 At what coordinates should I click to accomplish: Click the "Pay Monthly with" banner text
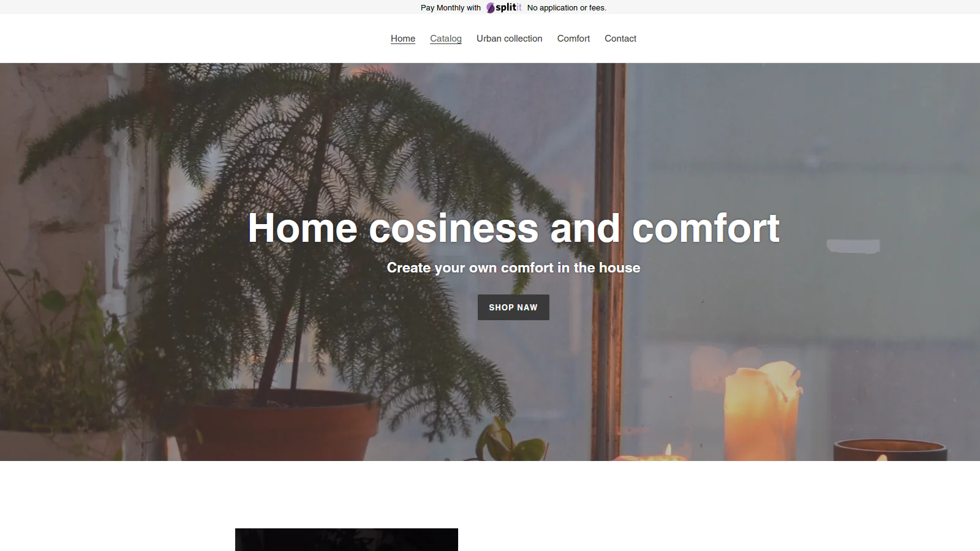pyautogui.click(x=451, y=8)
